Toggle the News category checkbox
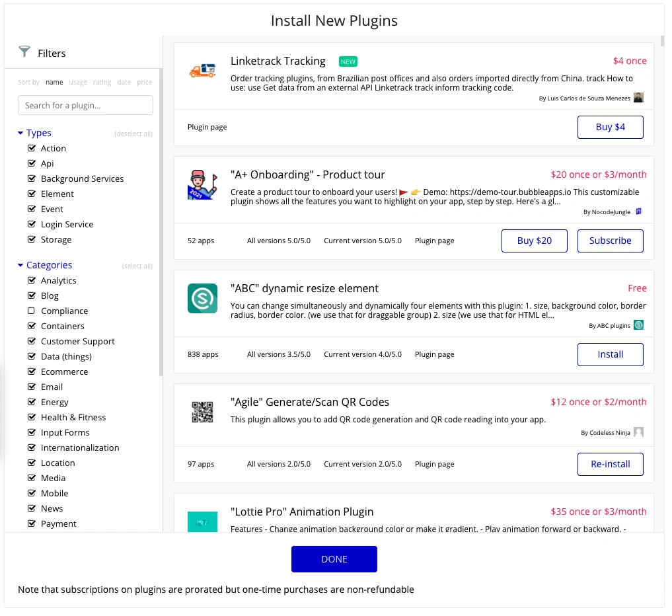672x616 pixels. click(31, 509)
